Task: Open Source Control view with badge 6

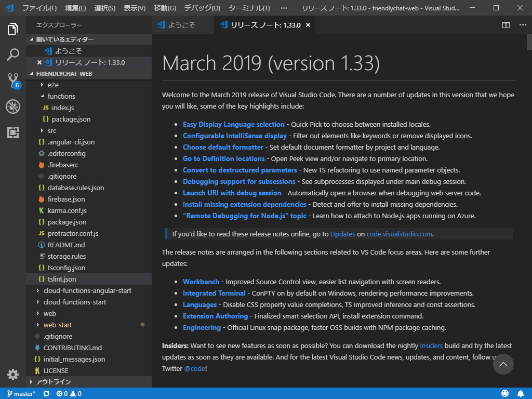Action: pyautogui.click(x=14, y=81)
